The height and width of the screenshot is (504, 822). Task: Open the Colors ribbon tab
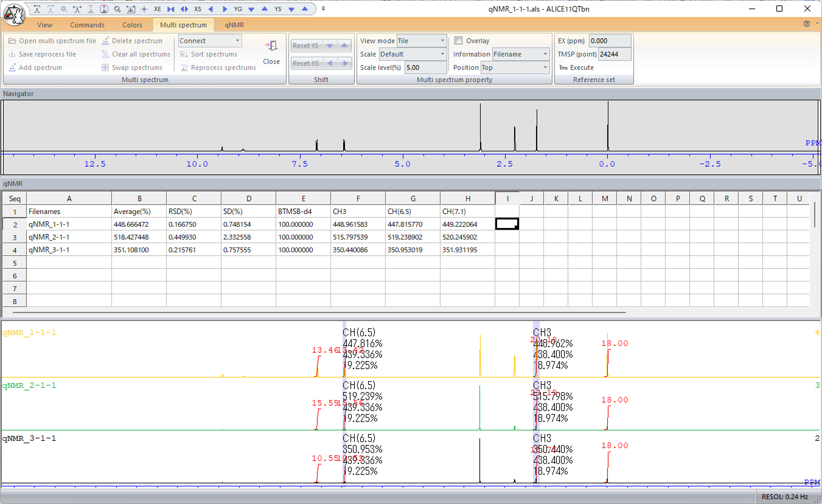tap(132, 25)
